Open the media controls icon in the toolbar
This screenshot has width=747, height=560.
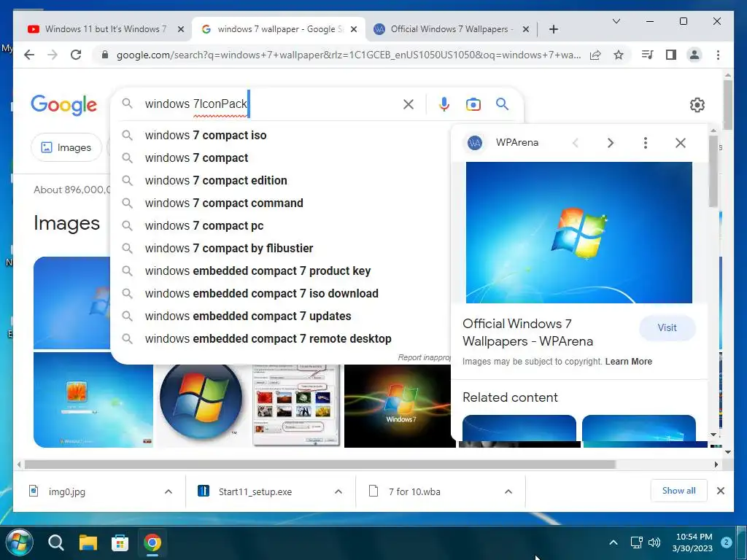[x=647, y=55]
